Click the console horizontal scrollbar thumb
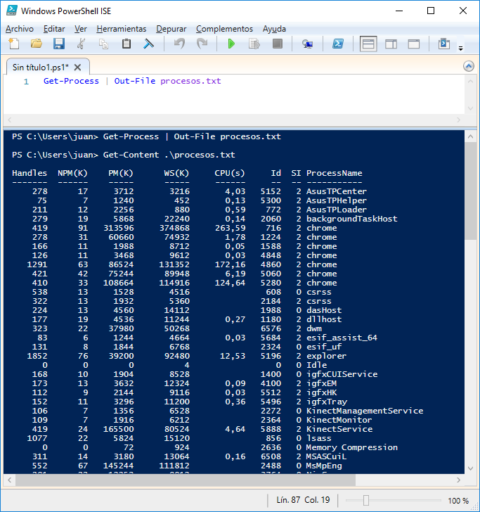Screen dimensions: 480x512 (185, 480)
